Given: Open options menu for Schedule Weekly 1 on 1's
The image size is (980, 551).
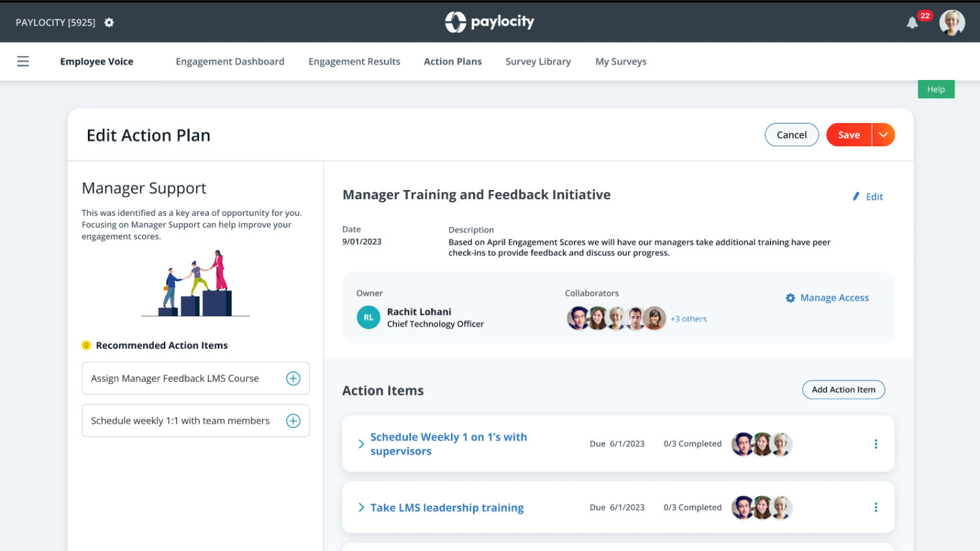Looking at the screenshot, I should 875,444.
